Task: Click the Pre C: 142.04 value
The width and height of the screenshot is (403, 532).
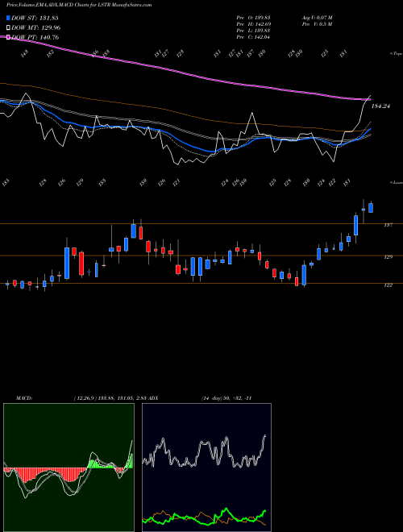Action: tap(253, 37)
